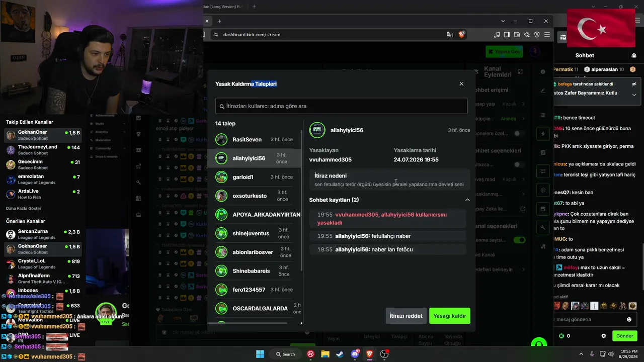Open oxsoturkesto's unban request

[257, 196]
